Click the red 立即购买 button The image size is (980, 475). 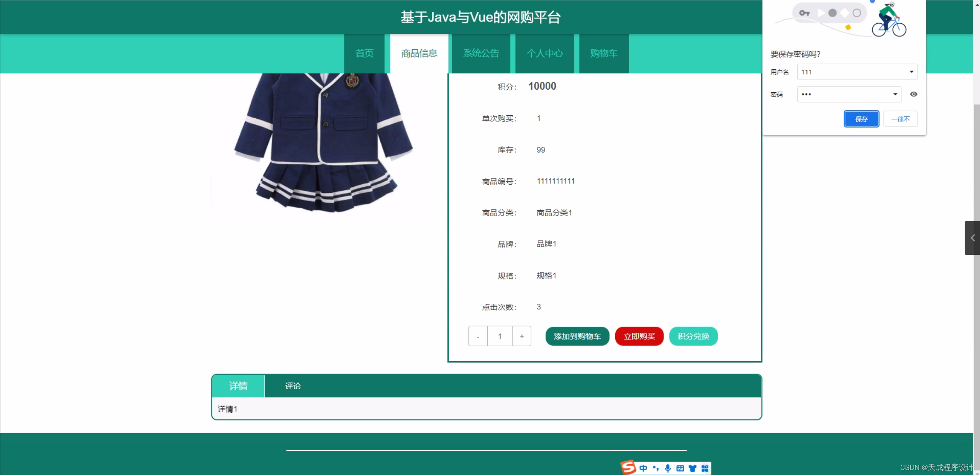[639, 336]
